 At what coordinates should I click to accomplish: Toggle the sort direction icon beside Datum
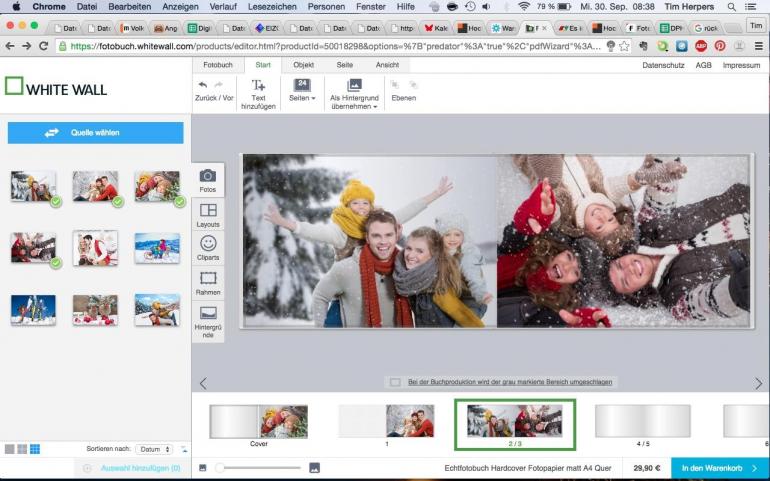183,450
